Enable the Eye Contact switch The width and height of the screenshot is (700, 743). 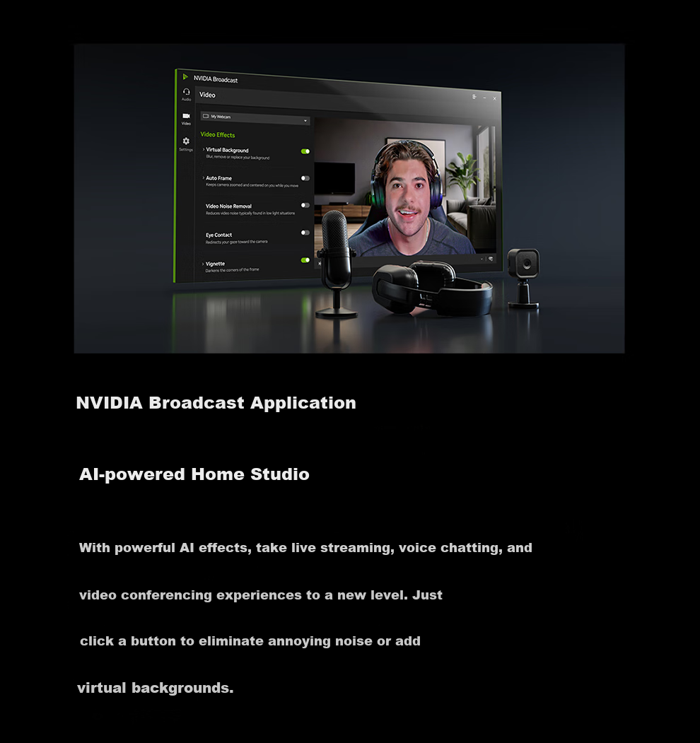coord(305,233)
